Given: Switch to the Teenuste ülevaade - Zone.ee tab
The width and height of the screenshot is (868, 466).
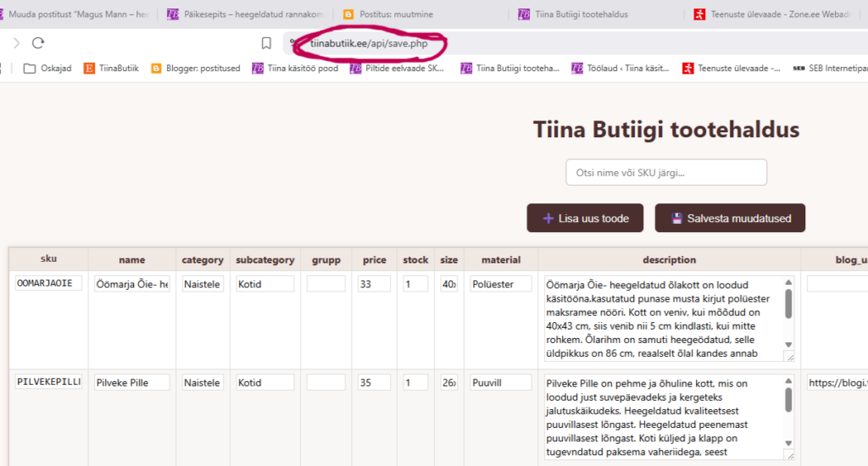Looking at the screenshot, I should coord(772,14).
